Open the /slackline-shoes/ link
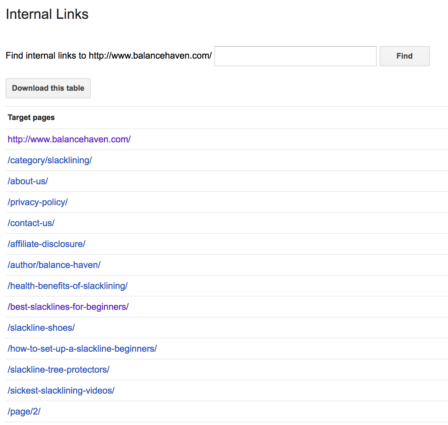The image size is (448, 425). pos(41,328)
